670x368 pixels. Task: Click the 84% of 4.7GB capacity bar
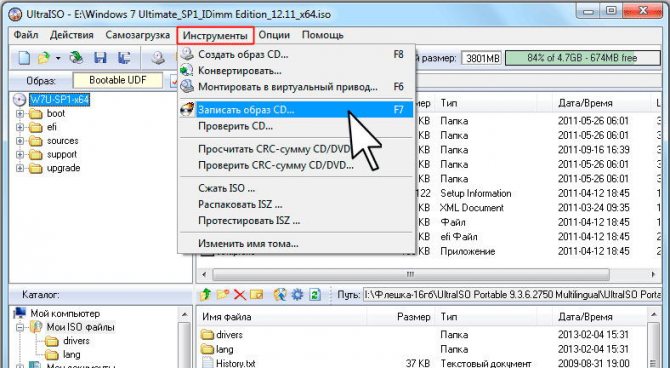582,58
